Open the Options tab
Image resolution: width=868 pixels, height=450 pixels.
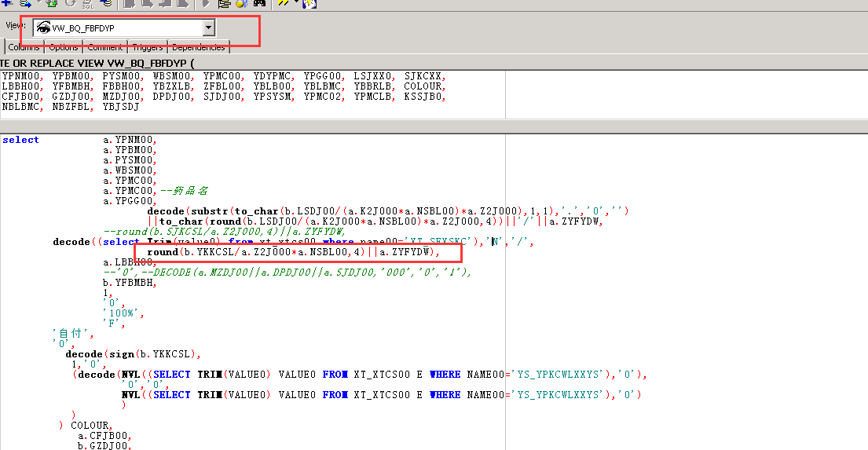point(64,47)
